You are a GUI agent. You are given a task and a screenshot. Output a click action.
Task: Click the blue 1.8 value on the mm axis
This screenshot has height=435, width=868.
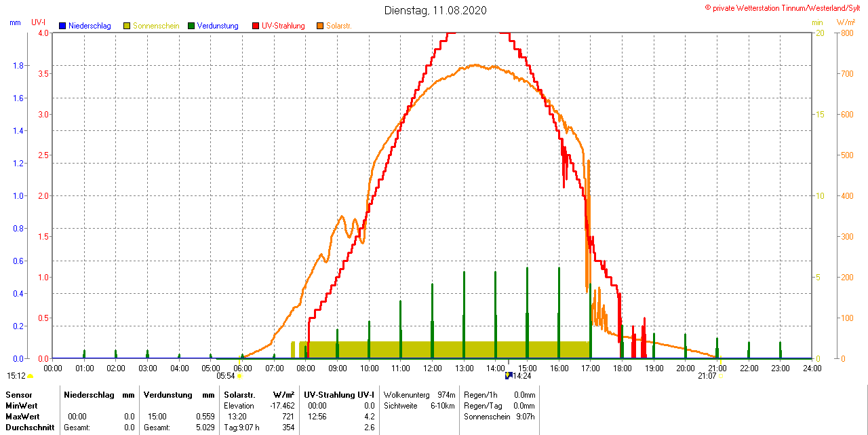click(x=18, y=65)
